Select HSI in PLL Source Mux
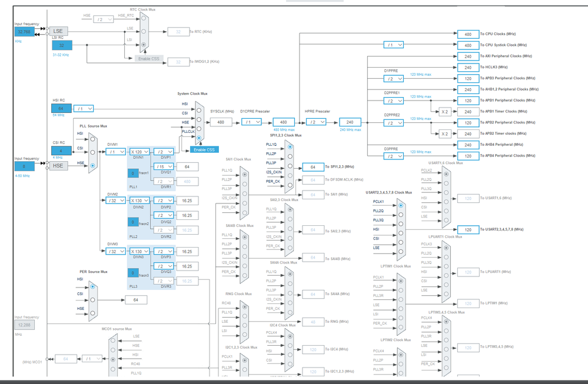588x384 pixels. pos(92,139)
